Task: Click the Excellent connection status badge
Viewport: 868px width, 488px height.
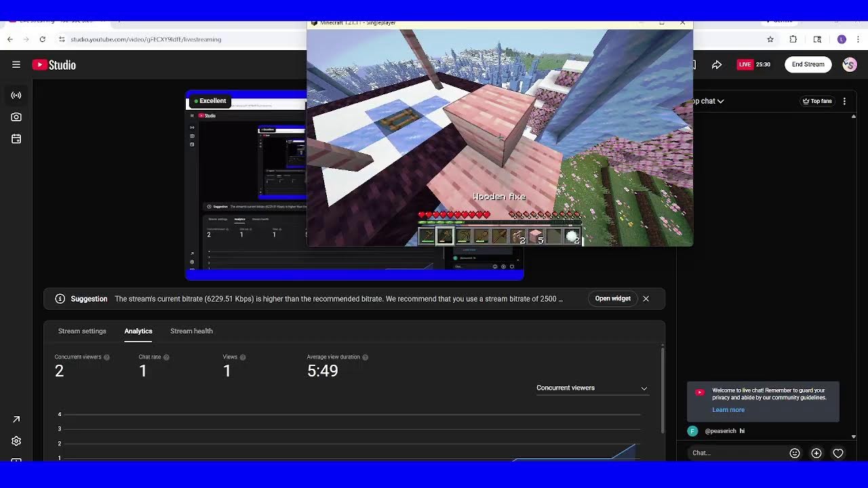Action: click(x=210, y=101)
